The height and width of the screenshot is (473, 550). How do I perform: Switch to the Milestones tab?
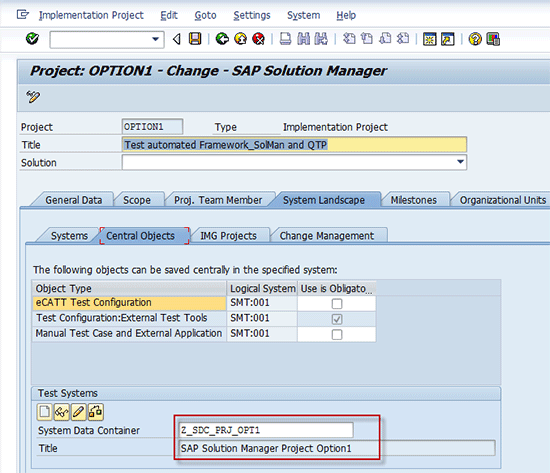(x=414, y=200)
